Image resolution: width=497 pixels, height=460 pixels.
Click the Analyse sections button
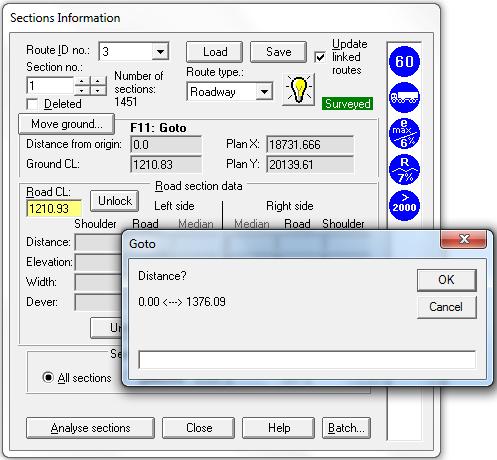[90, 428]
